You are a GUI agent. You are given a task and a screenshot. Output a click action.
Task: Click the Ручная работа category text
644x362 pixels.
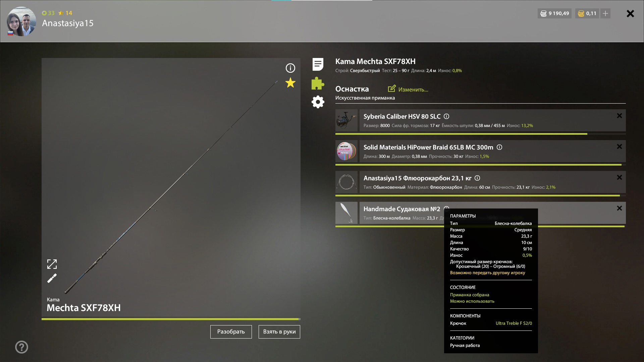(x=465, y=345)
